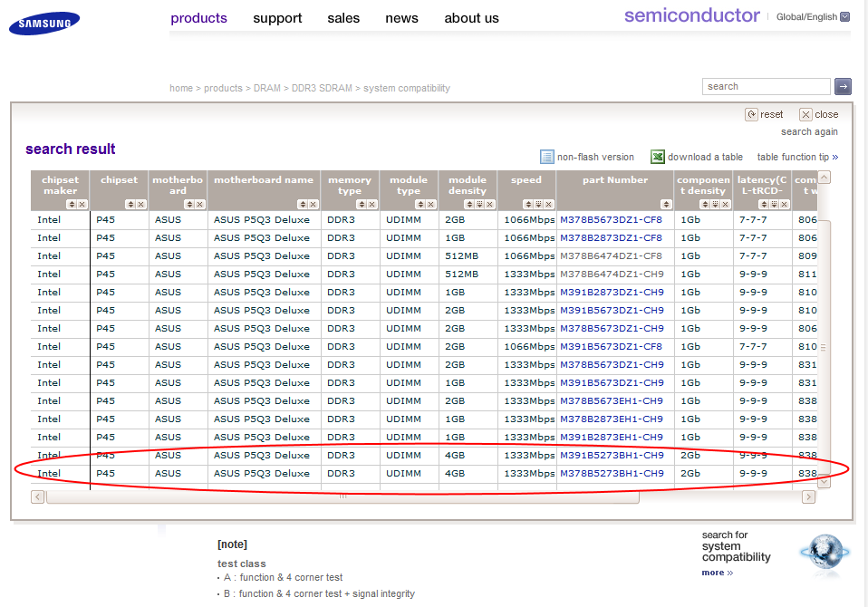Open DDR3 SDRAM in the breadcrumb
The height and width of the screenshot is (607, 868).
point(322,88)
